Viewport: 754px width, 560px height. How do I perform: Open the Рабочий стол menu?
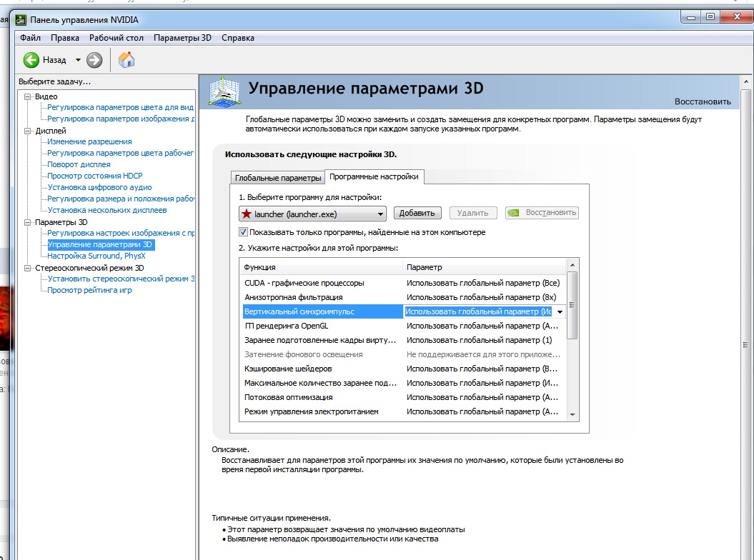click(116, 37)
